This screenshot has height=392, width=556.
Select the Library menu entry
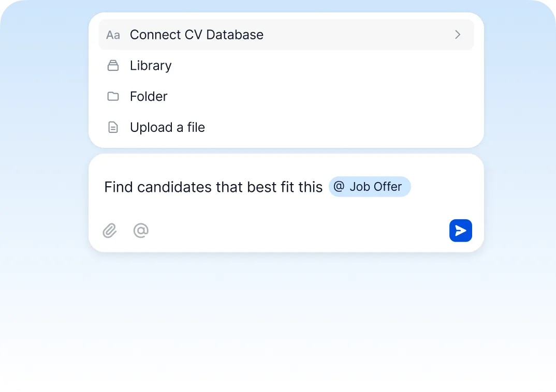150,66
